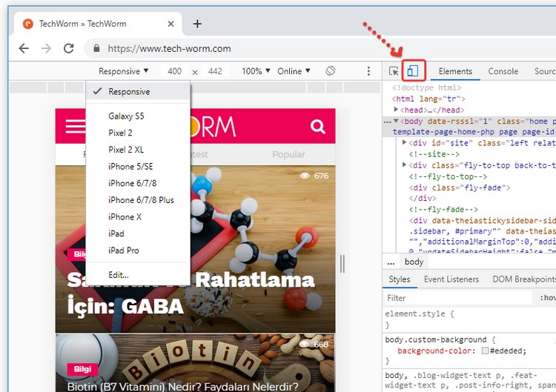This screenshot has width=556, height=392.
Task: Click the search magnifier on the webpage
Action: pyautogui.click(x=318, y=127)
